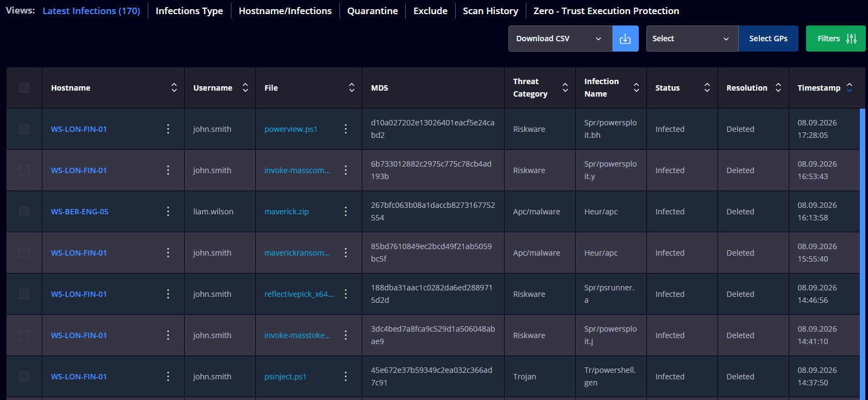Image resolution: width=868 pixels, height=400 pixels.
Task: Open hostname options menu in invoke-masstoke row
Action: (168, 335)
